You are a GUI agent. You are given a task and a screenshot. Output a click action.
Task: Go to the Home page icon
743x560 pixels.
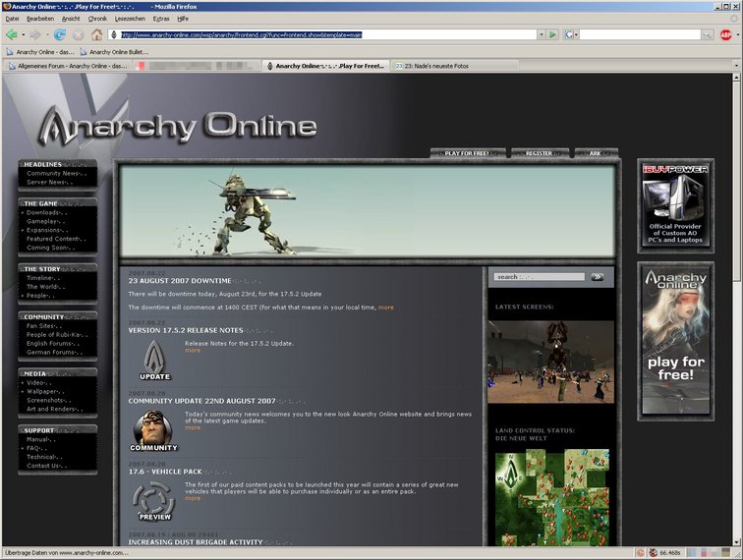pyautogui.click(x=96, y=34)
